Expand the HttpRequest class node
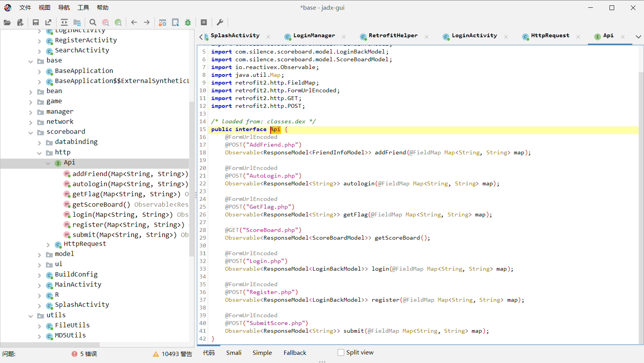Viewport: 644px width, 363px height. click(x=48, y=245)
